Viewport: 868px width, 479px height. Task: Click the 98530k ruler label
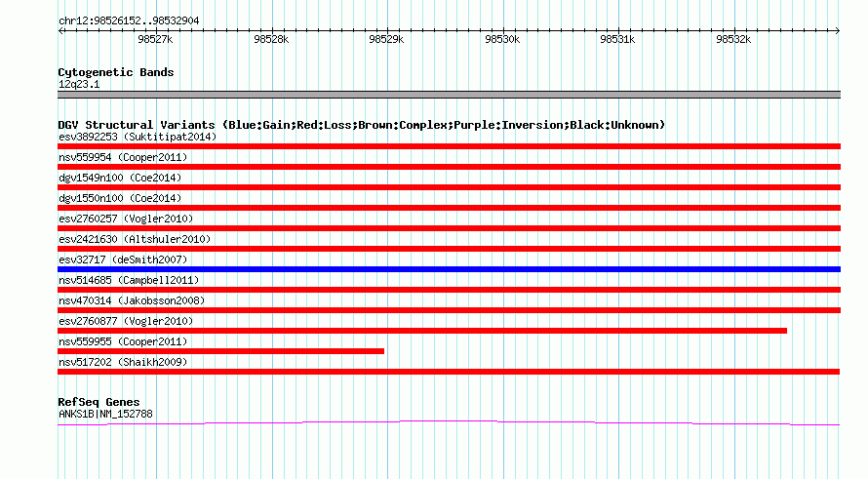coord(502,39)
